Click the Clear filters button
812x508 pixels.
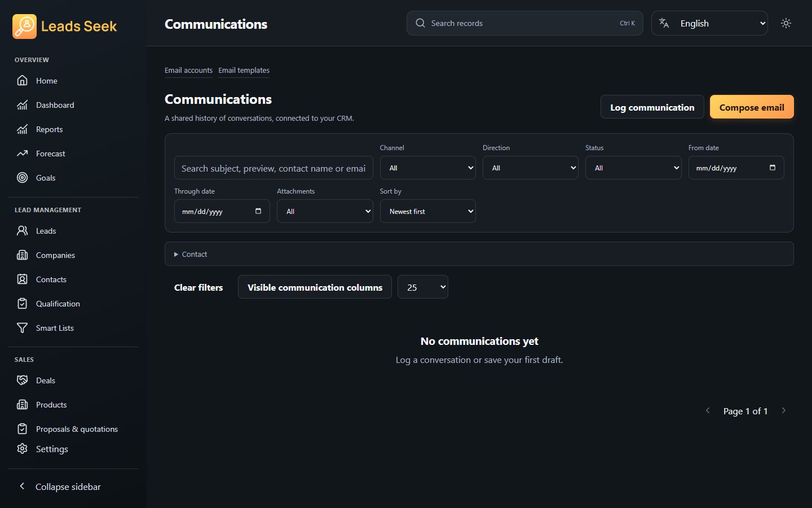(198, 287)
